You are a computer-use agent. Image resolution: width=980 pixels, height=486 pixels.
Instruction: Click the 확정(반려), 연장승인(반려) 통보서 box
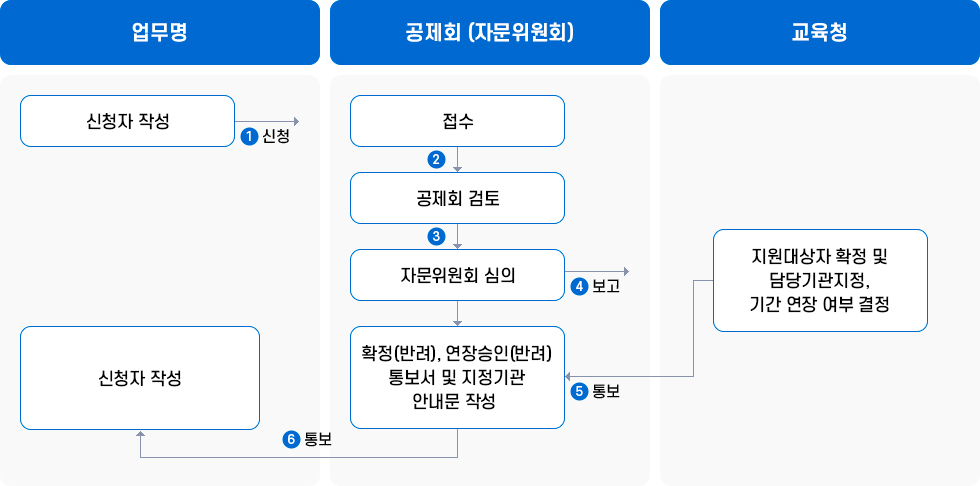click(x=457, y=377)
